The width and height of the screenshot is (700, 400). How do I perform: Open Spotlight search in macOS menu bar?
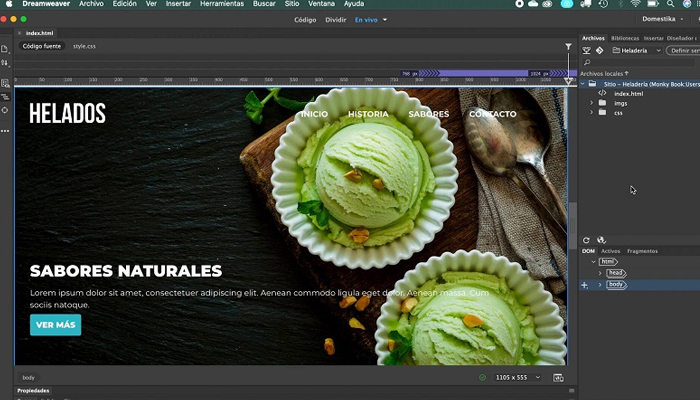(x=670, y=4)
